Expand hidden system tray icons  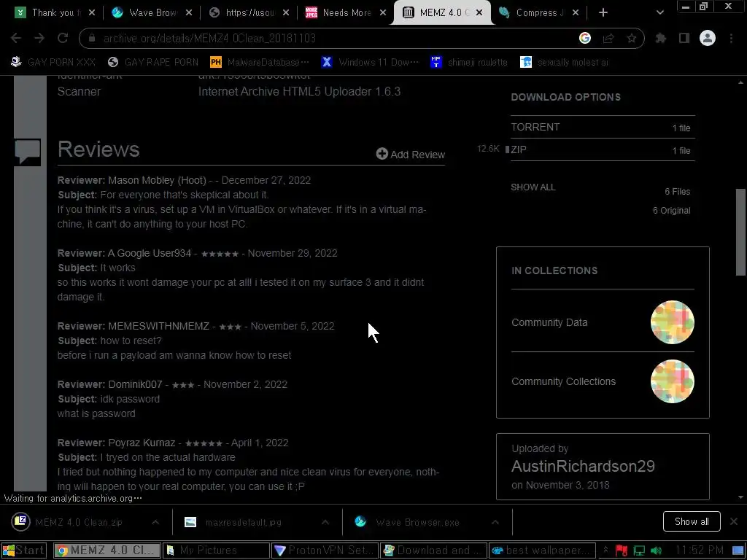pyautogui.click(x=605, y=551)
